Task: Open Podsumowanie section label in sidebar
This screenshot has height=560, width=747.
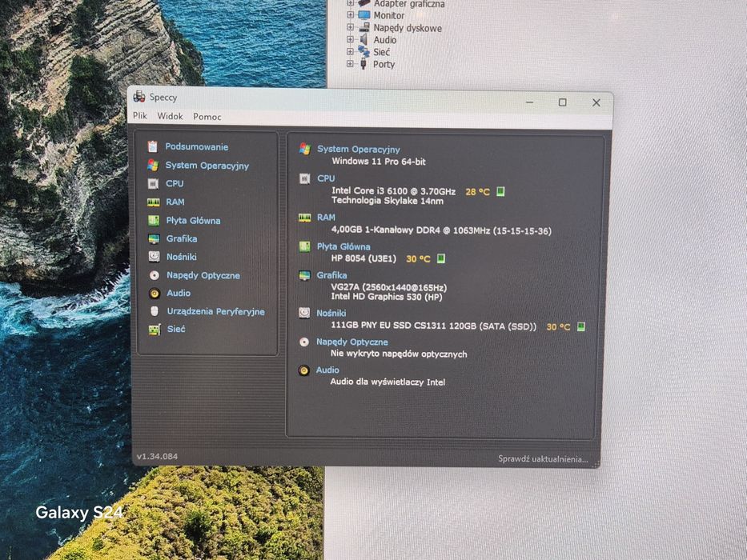Action: (x=197, y=146)
